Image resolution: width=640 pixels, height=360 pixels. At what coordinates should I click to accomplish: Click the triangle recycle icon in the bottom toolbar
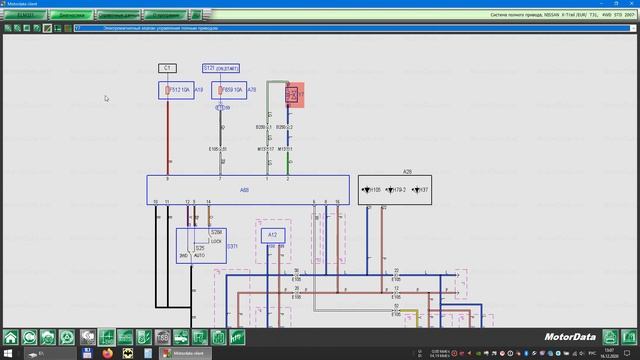coord(67,338)
